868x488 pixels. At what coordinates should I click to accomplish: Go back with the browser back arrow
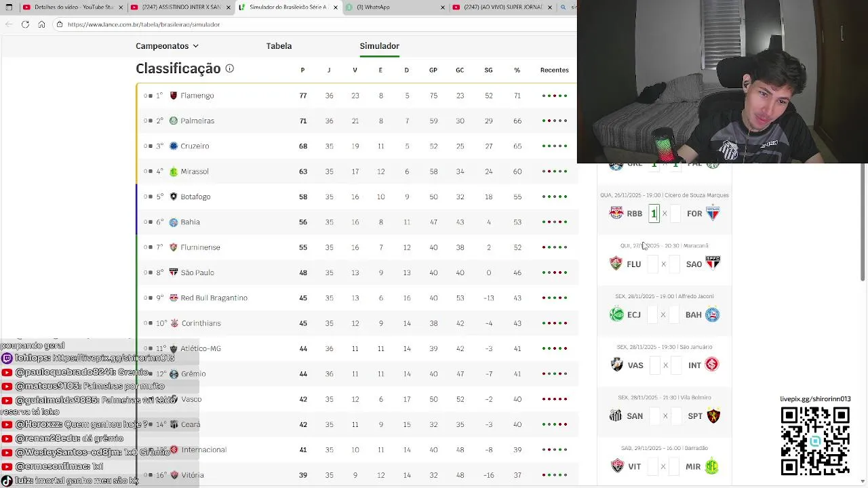pyautogui.click(x=9, y=24)
